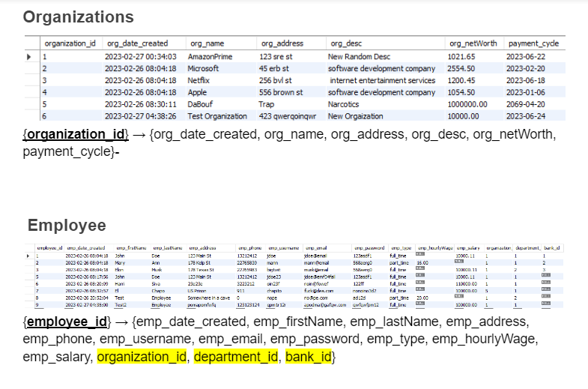Select the 'apodma@gafqw.com' email cell
Image resolution: width=588 pixels, height=389 pixels.
pos(325,305)
